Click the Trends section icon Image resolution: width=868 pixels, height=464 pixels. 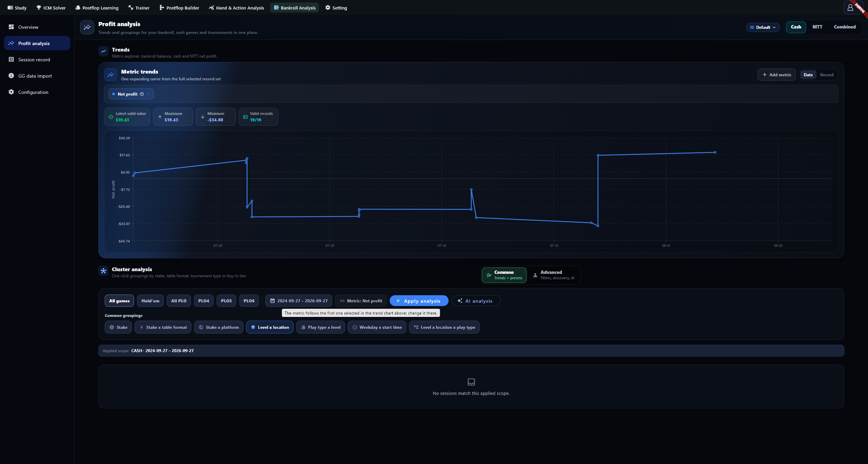click(103, 51)
